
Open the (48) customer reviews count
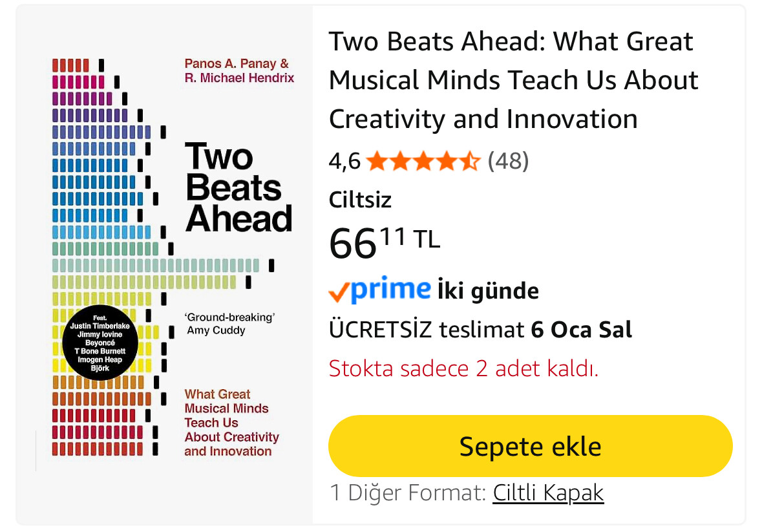tap(508, 161)
